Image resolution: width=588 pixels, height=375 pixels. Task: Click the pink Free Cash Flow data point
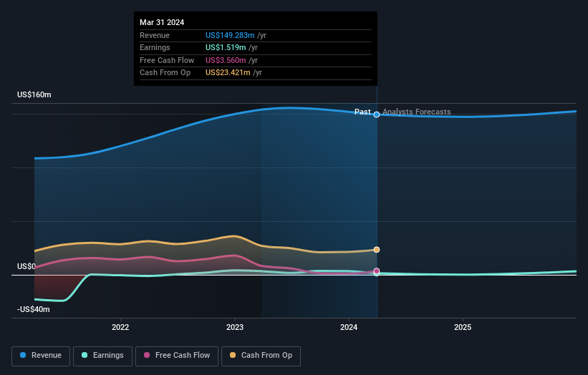tap(377, 271)
